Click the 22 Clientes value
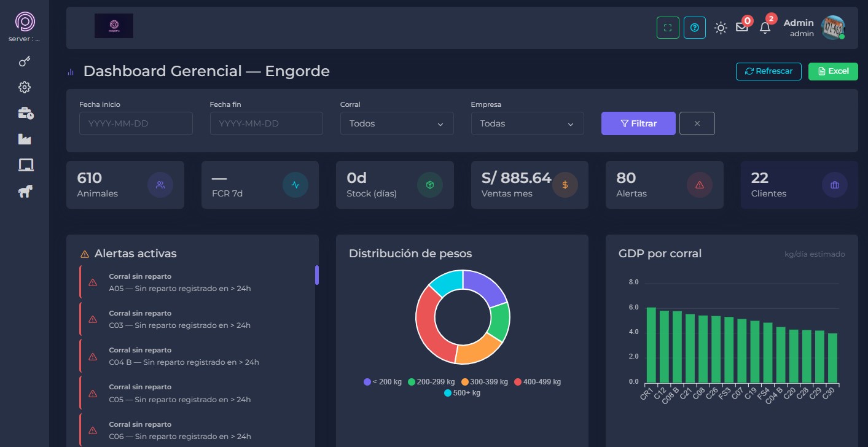This screenshot has height=447, width=868. (x=760, y=178)
